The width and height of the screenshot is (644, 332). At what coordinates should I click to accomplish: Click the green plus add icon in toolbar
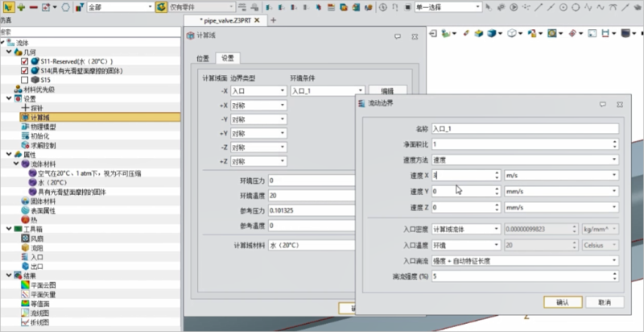[x=22, y=6]
